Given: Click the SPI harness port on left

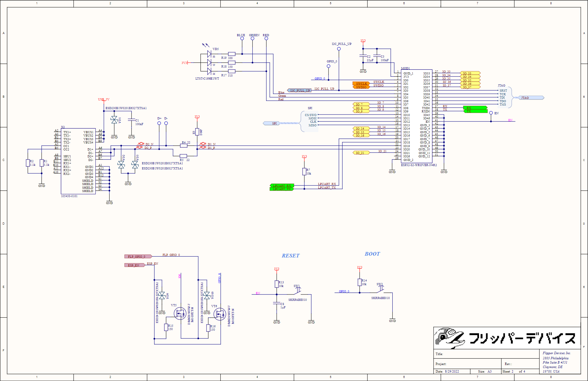Looking at the screenshot, I should [x=272, y=123].
